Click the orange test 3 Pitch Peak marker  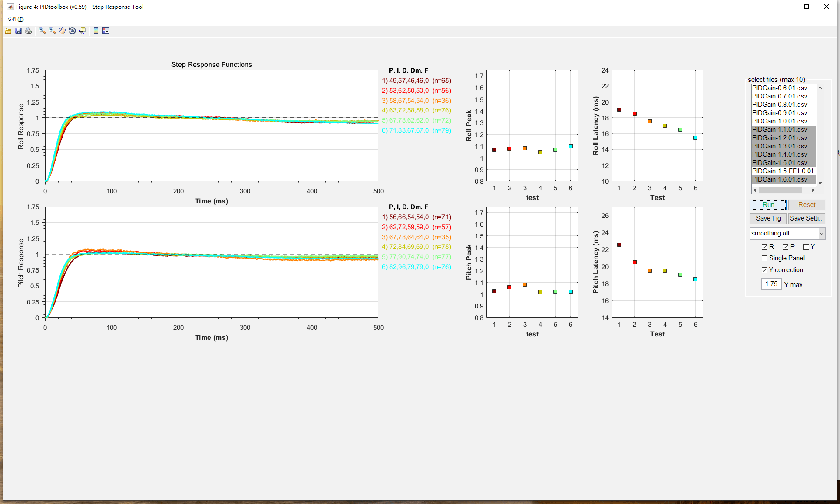[525, 285]
